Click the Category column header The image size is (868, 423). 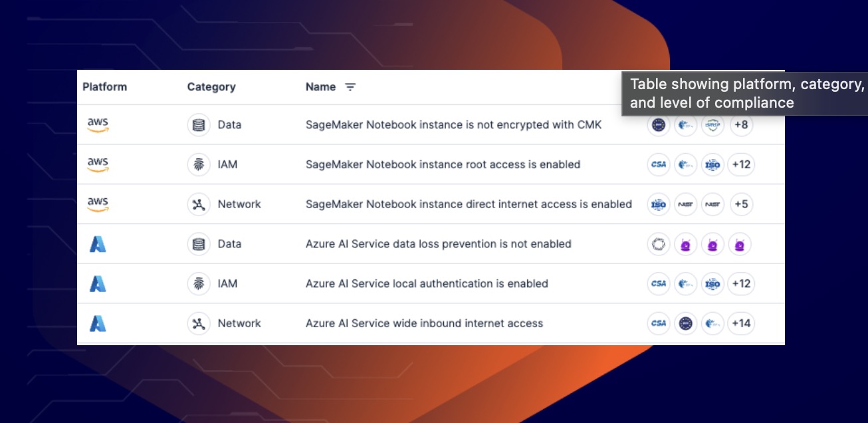211,87
